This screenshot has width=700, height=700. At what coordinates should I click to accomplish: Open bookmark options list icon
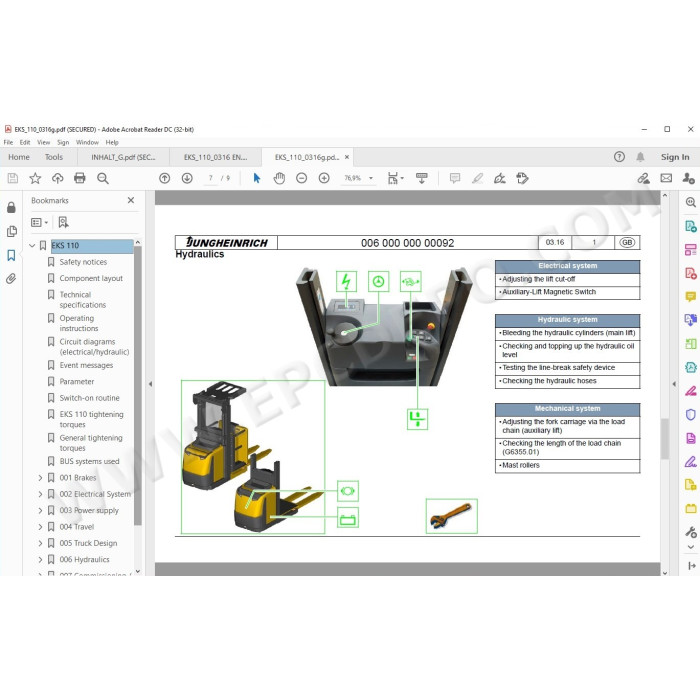(39, 222)
